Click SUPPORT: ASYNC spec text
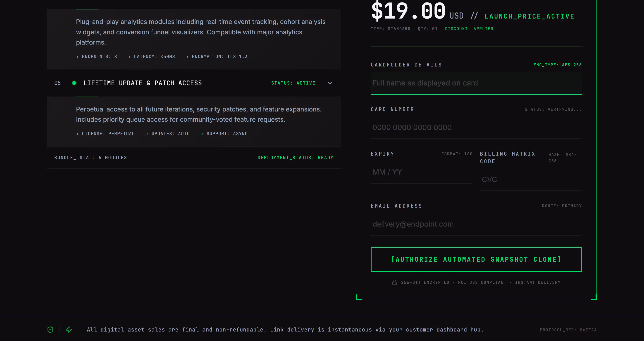 coord(227,134)
